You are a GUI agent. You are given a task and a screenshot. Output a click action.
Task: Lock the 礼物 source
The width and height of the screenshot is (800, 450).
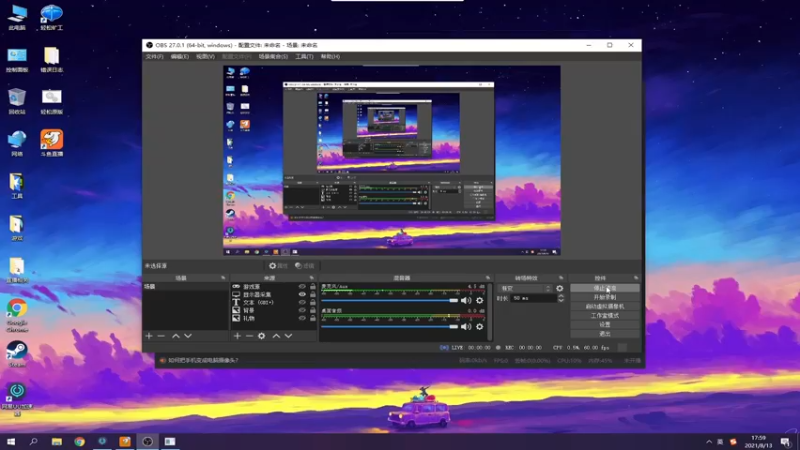click(313, 318)
